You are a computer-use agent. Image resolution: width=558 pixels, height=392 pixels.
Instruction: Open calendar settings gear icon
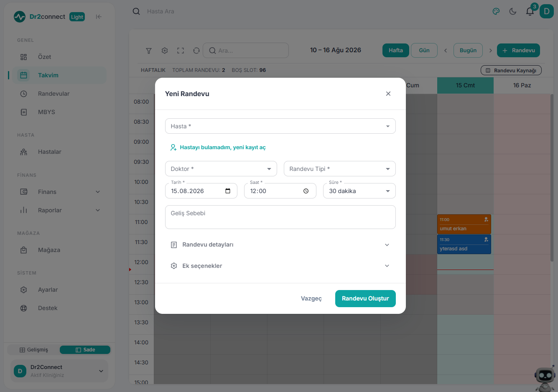click(165, 51)
